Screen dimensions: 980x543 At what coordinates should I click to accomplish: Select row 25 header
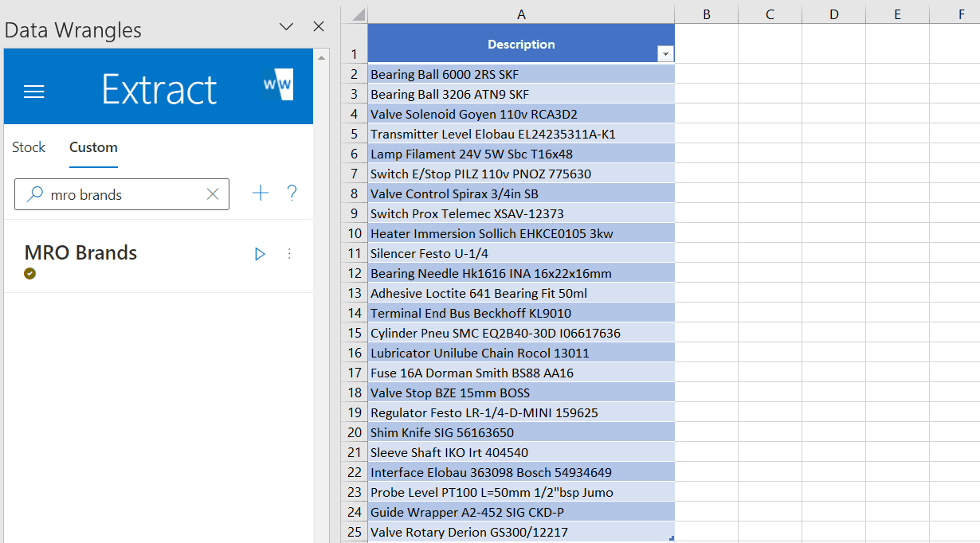pyautogui.click(x=354, y=532)
